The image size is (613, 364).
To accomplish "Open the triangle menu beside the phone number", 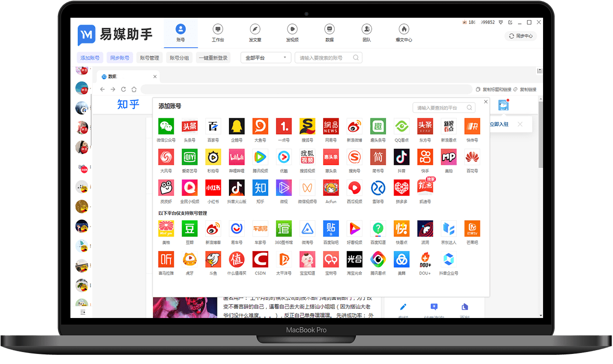I will point(501,23).
